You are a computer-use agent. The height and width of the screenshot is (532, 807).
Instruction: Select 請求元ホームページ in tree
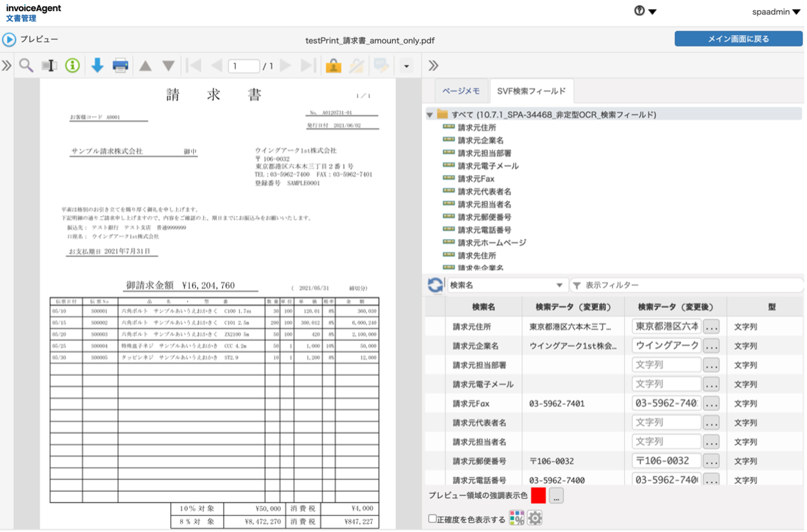click(x=492, y=242)
